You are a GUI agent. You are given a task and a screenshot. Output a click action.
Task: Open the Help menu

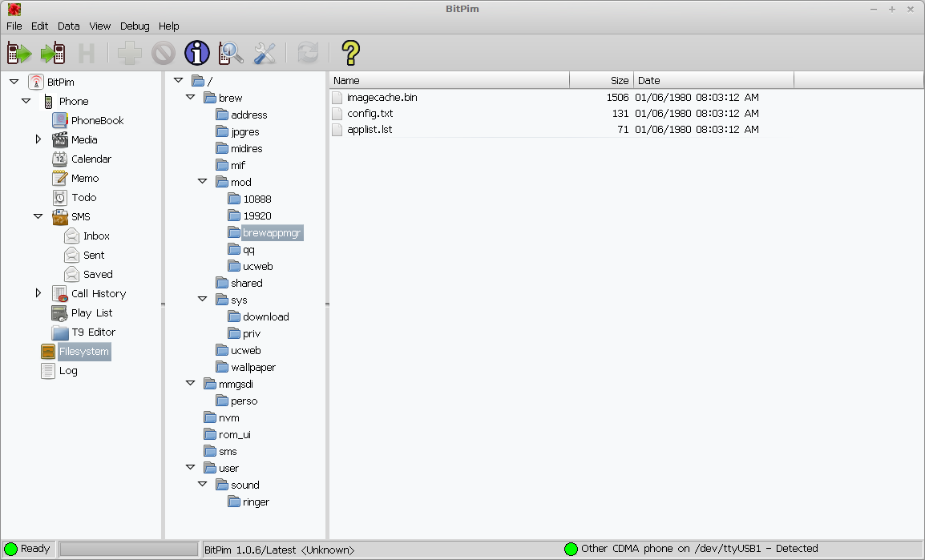(x=168, y=26)
